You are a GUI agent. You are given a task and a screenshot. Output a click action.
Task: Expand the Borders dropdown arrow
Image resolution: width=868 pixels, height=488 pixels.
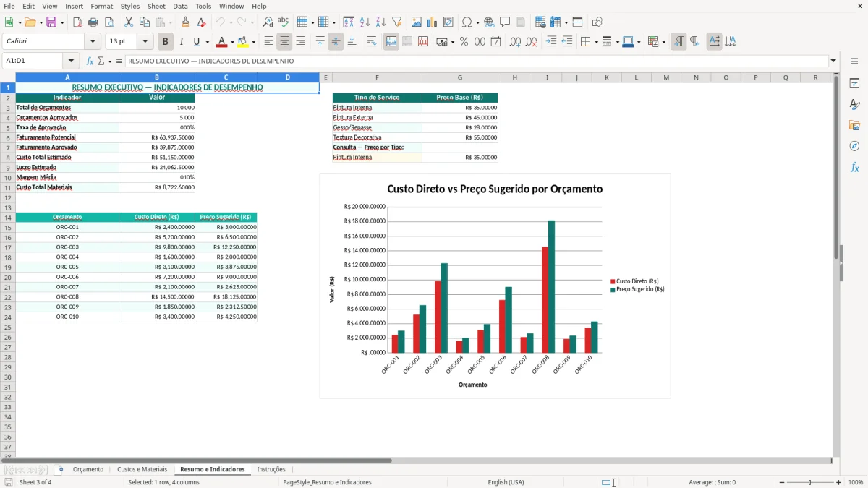tap(596, 42)
